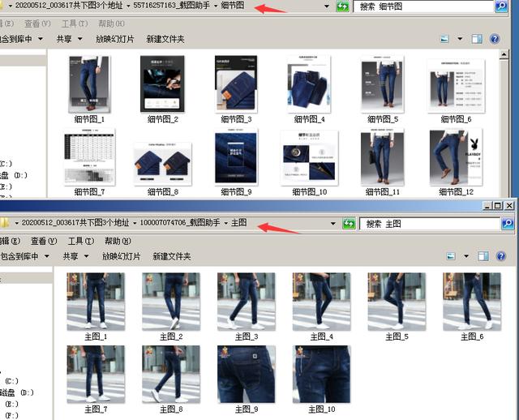Click search field 搜索 主图
The height and width of the screenshot is (420, 519).
click(430, 224)
